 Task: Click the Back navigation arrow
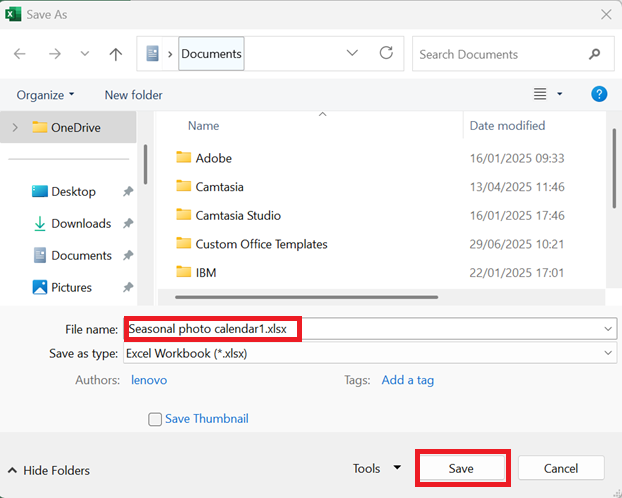19,54
